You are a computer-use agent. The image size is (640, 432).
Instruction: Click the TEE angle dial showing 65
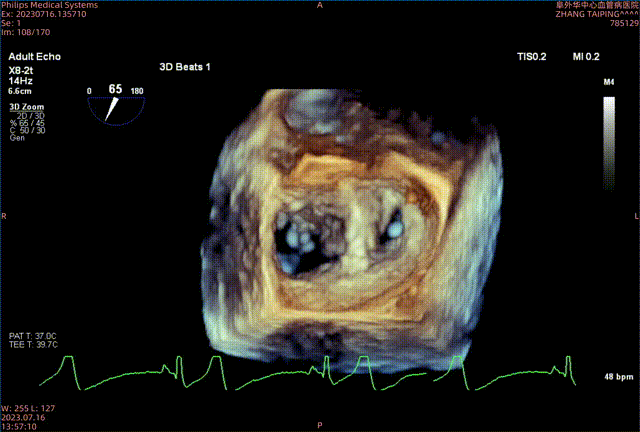116,102
